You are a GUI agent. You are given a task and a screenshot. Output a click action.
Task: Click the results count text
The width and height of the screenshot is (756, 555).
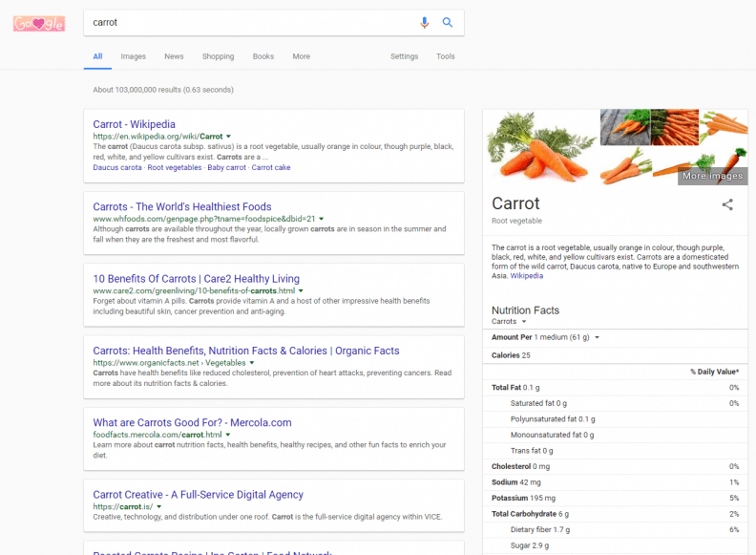click(x=163, y=90)
